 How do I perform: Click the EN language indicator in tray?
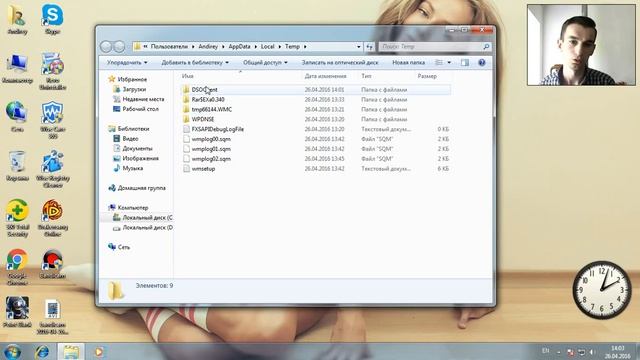coord(545,350)
